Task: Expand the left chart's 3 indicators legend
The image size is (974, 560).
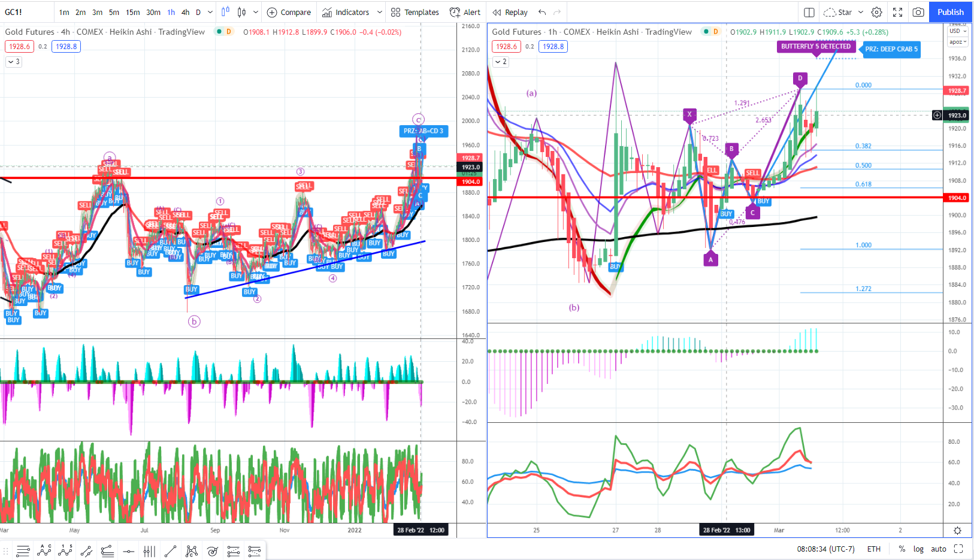Action: tap(14, 61)
